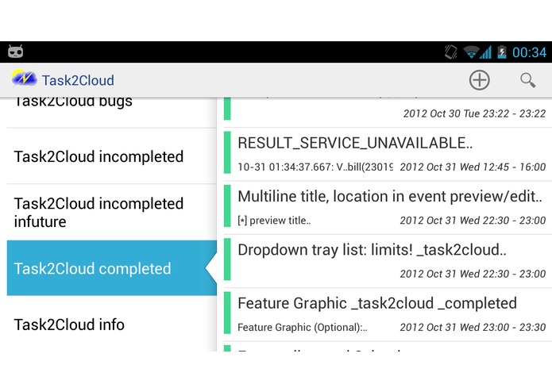Tap the 2012 Oct 31 Wed 23:00 - 23:30 time

[473, 327]
